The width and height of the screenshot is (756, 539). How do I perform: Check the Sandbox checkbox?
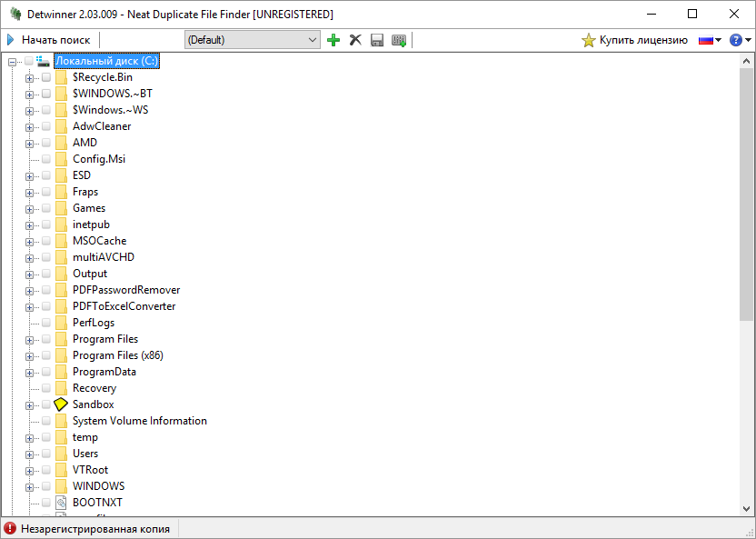(x=46, y=404)
